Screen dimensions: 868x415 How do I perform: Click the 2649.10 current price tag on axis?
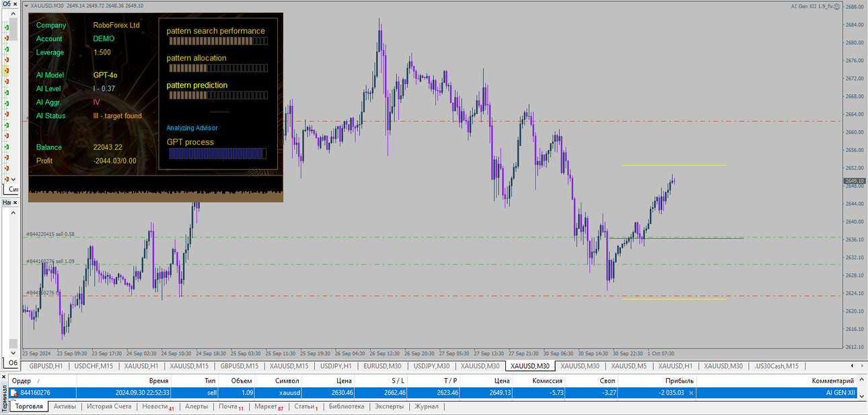click(x=855, y=181)
